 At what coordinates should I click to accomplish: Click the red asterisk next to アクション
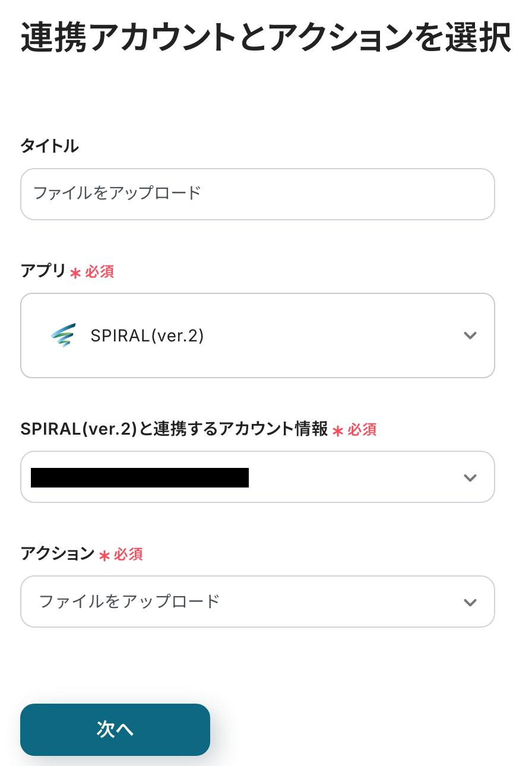click(x=104, y=556)
